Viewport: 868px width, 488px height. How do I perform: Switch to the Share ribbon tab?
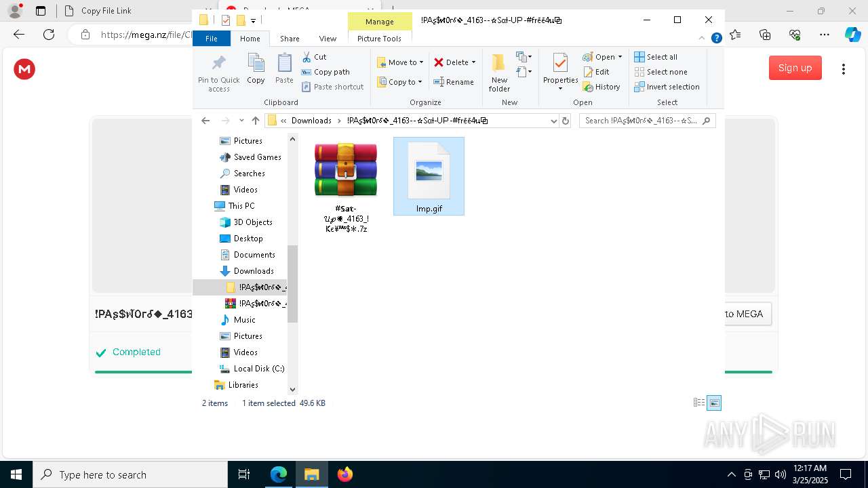tap(290, 39)
